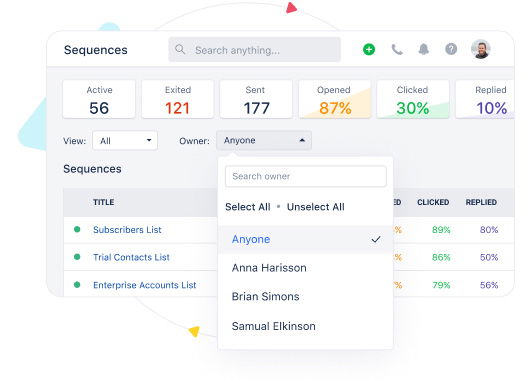Expand the View All dropdown
The height and width of the screenshot is (380, 532).
pyautogui.click(x=125, y=140)
